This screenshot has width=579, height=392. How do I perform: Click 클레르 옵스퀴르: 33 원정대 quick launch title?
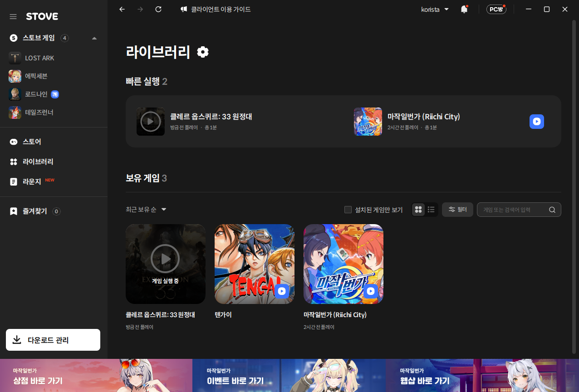click(x=211, y=117)
